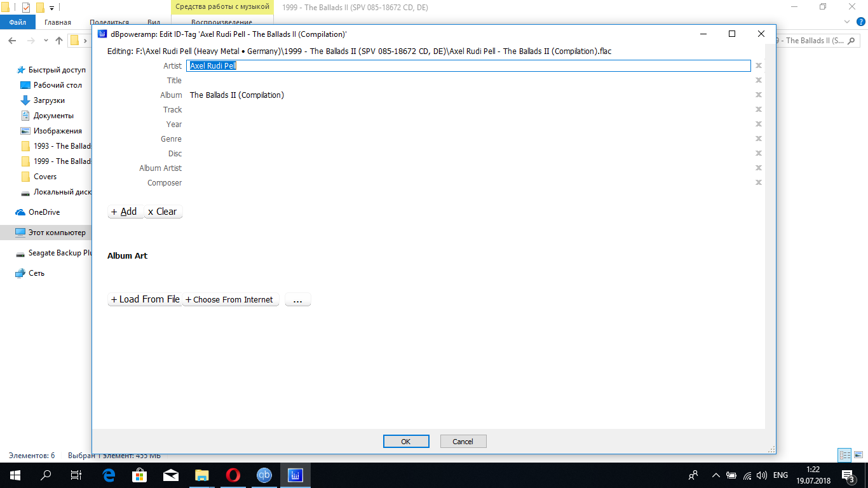This screenshot has width=868, height=488.
Task: Activate the Year input field
Action: pos(469,124)
